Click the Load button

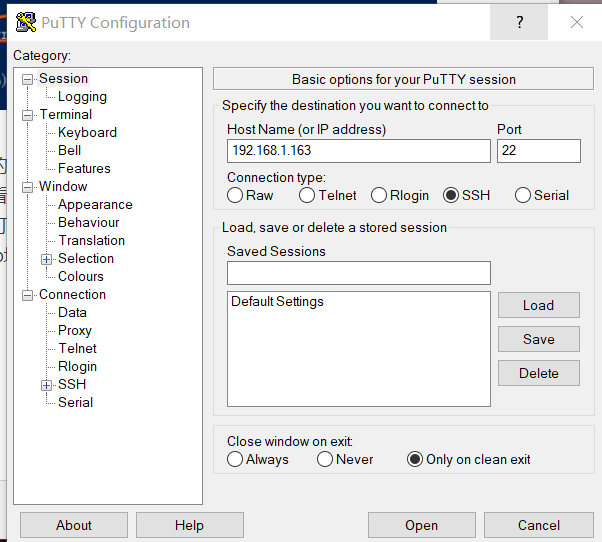539,305
